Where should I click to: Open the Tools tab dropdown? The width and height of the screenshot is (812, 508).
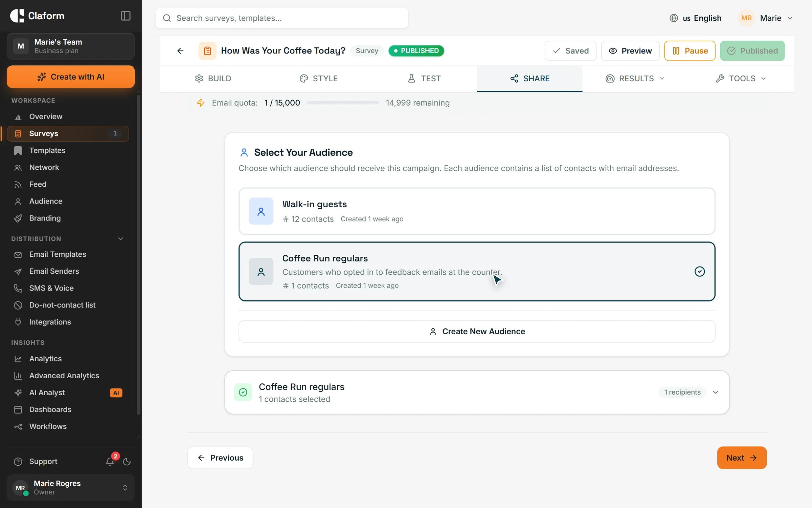click(741, 79)
